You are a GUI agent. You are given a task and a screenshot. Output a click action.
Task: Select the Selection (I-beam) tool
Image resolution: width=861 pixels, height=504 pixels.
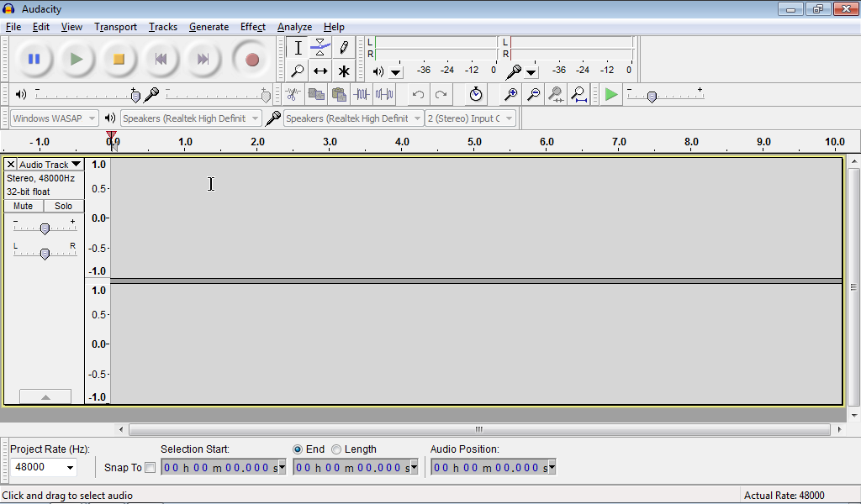tap(298, 48)
